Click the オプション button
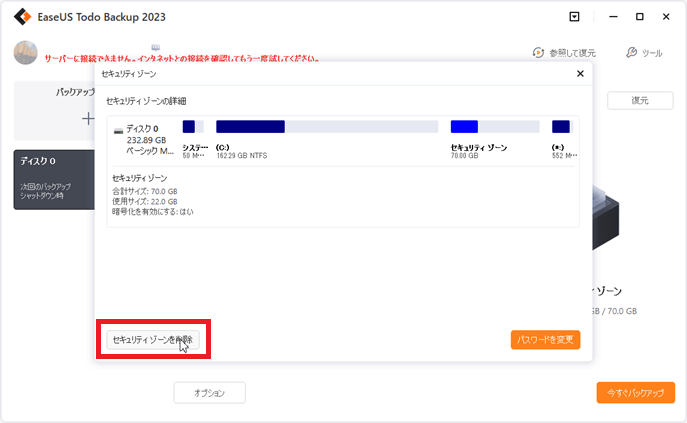This screenshot has width=687, height=423. [x=209, y=393]
